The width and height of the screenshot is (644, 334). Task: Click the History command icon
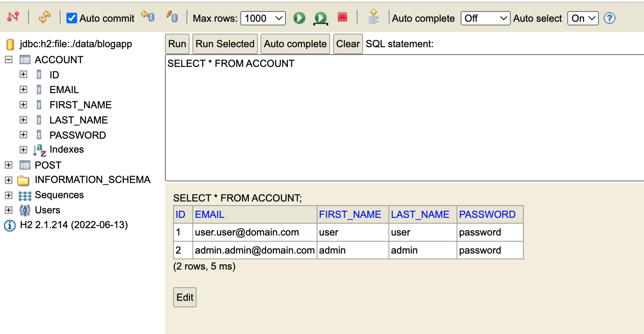tap(373, 17)
